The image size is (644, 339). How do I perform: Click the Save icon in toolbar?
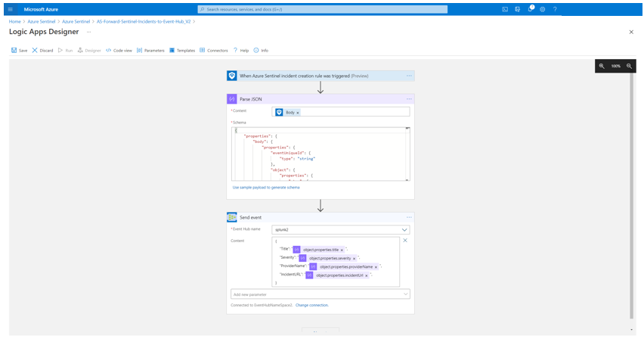(x=14, y=50)
